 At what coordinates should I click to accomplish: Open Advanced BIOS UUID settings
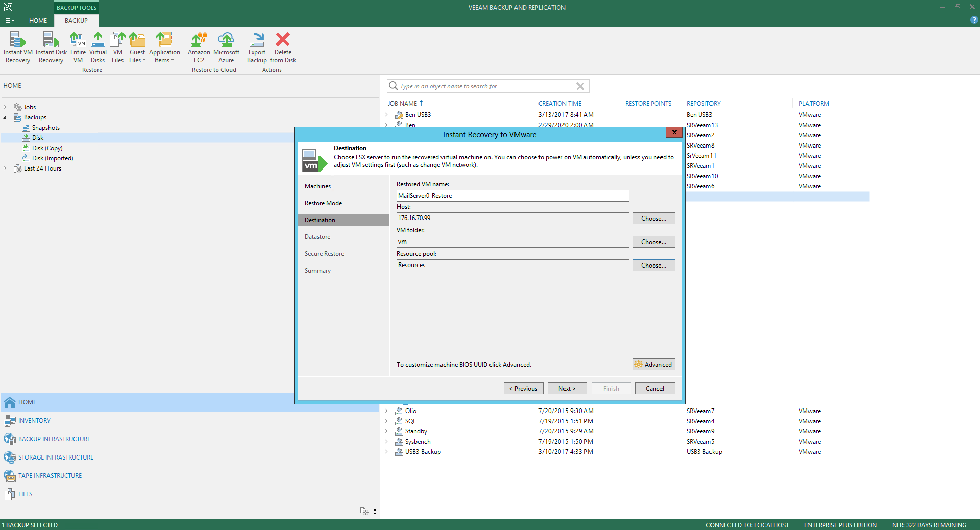coord(654,365)
